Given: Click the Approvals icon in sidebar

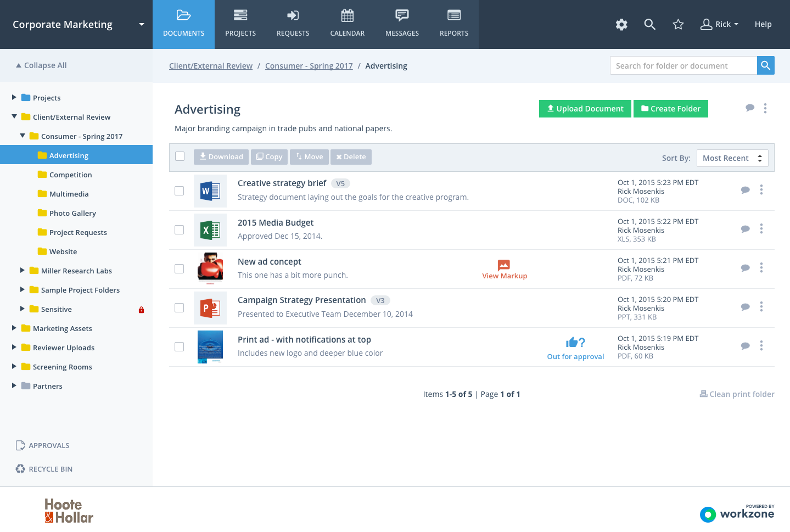Looking at the screenshot, I should pos(20,445).
